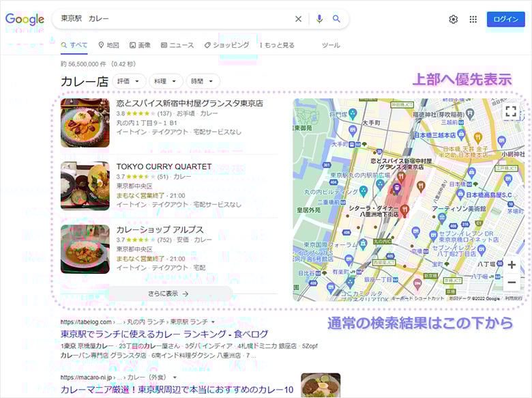The height and width of the screenshot is (398, 532).
Task: Click the 将門塚 map marker
Action: click(x=353, y=114)
